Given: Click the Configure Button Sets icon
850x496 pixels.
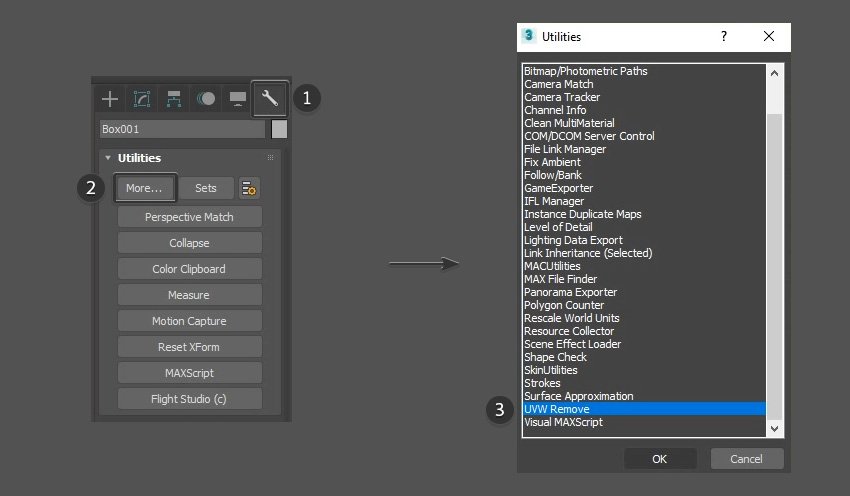Looking at the screenshot, I should [249, 188].
